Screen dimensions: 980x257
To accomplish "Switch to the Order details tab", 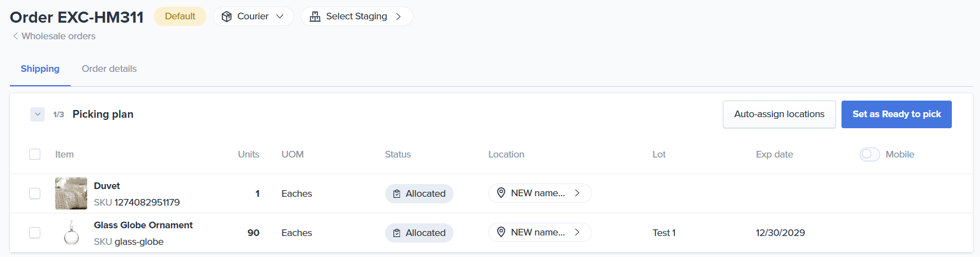I will point(109,69).
